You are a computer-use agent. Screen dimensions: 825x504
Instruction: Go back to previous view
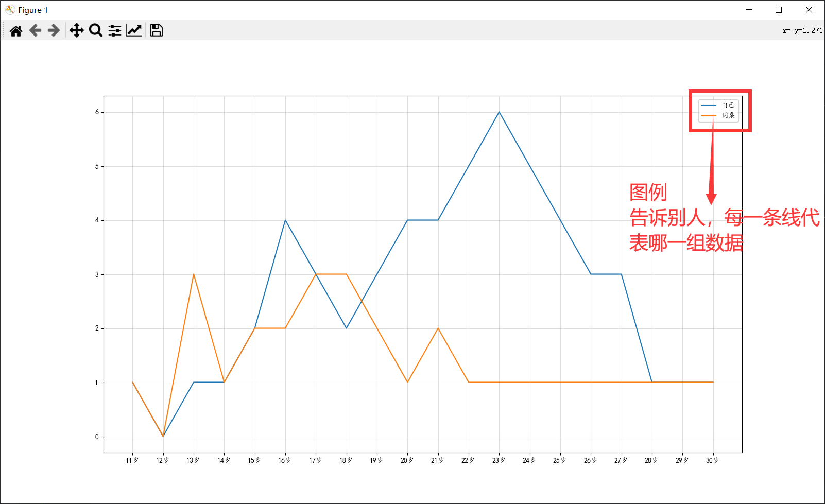[x=35, y=31]
